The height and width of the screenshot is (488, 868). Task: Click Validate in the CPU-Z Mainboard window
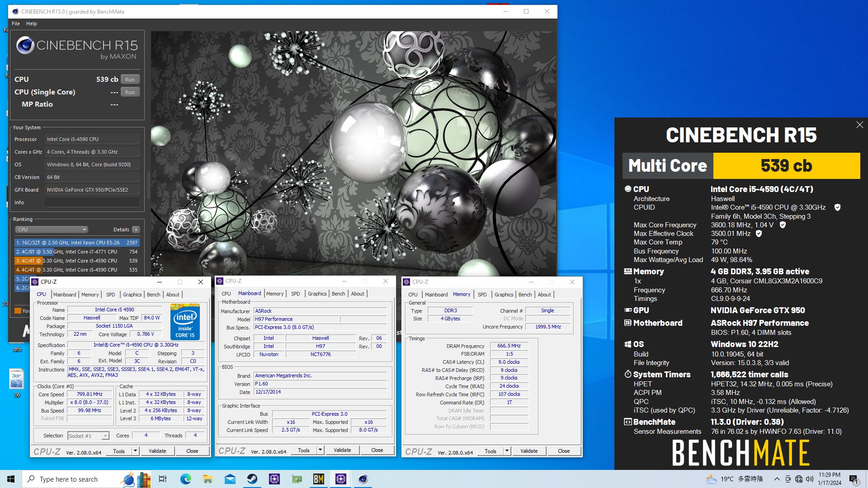coord(342,450)
